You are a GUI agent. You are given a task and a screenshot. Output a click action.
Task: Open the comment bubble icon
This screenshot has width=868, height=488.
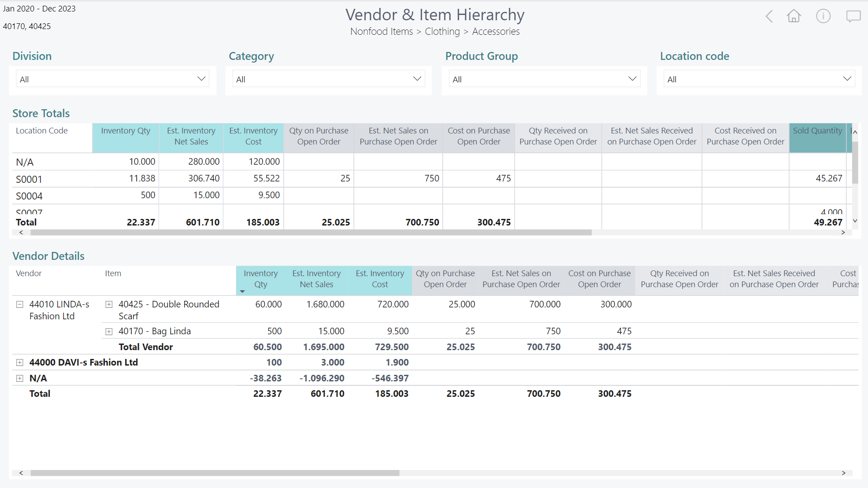(853, 17)
